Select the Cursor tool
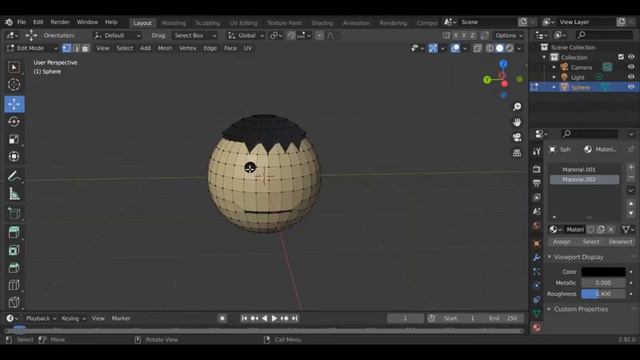640x360 pixels. coord(14,85)
